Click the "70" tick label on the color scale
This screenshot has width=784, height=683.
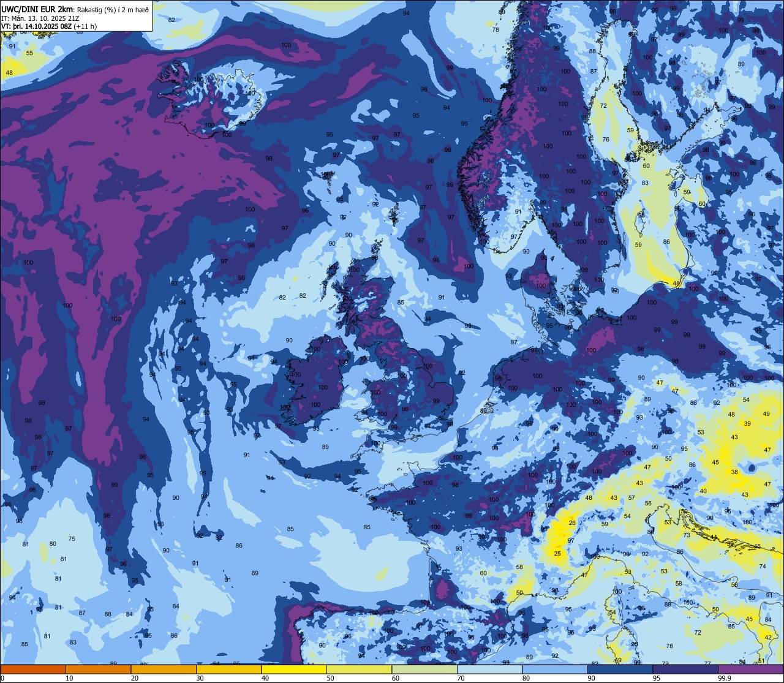(x=461, y=678)
